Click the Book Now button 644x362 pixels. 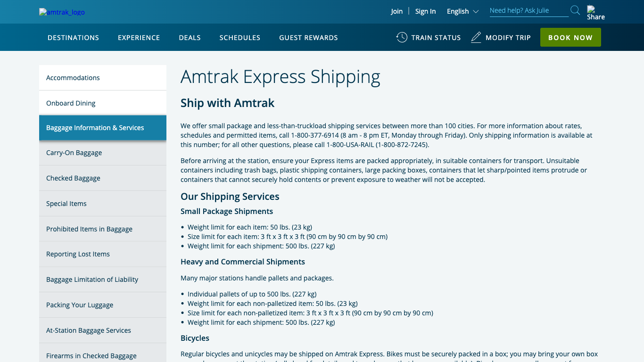point(570,37)
